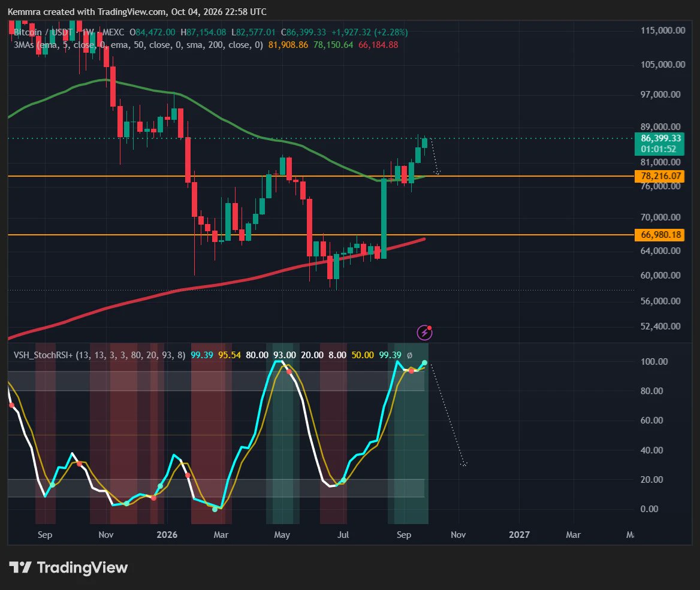Click the MEXC exchange label
The width and height of the screenshot is (700, 590).
(113, 32)
